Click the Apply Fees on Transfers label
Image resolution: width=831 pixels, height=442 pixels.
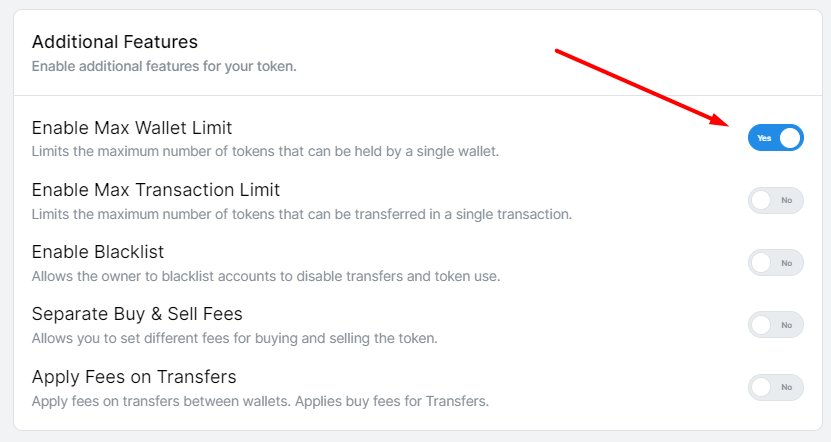point(134,377)
